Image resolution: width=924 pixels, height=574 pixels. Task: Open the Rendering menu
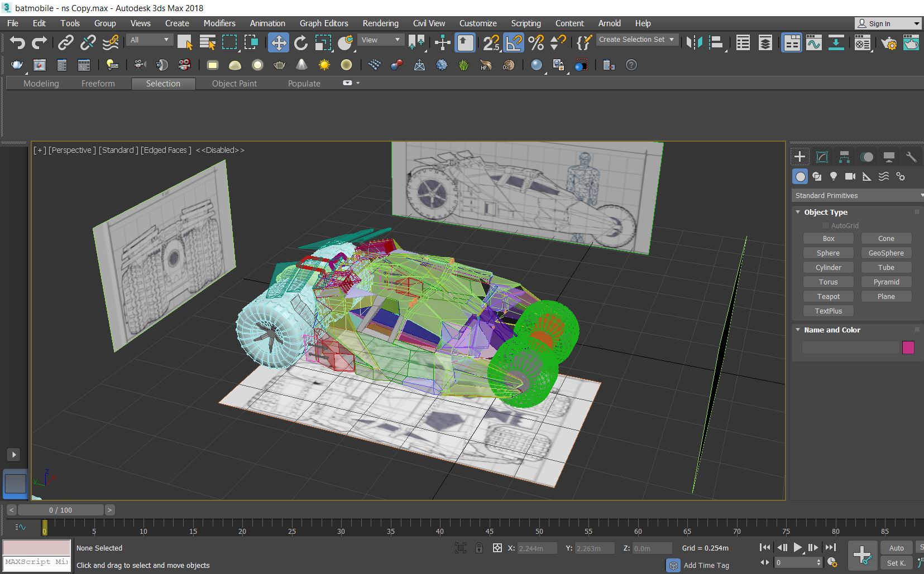(380, 23)
